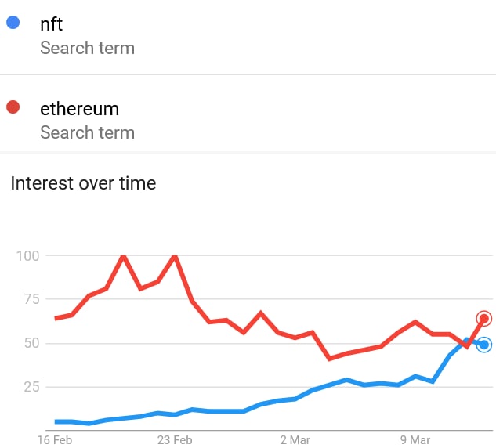Select the ethereum search term
The height and width of the screenshot is (448, 496).
click(79, 108)
